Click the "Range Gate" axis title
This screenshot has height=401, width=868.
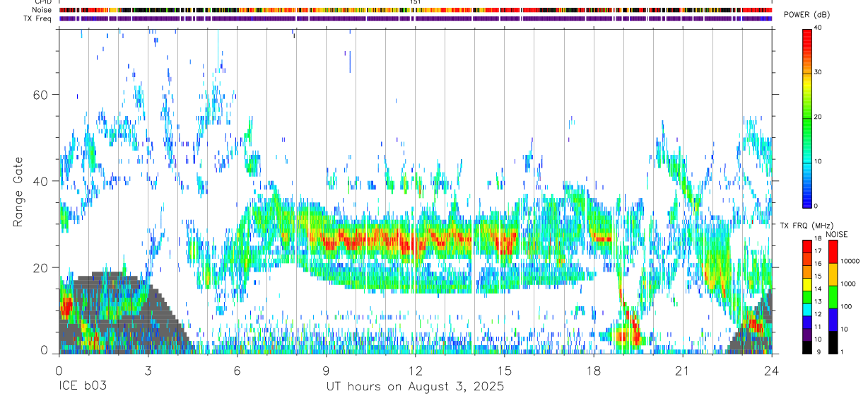click(x=19, y=192)
